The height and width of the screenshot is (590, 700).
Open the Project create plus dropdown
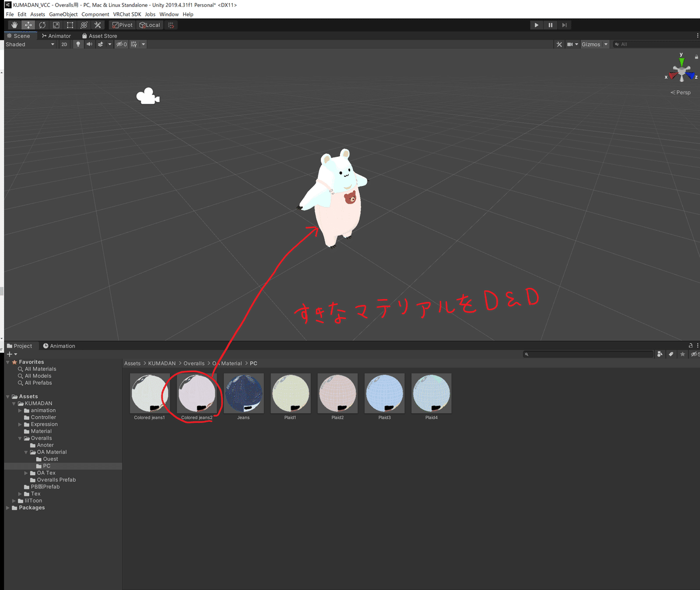12,354
